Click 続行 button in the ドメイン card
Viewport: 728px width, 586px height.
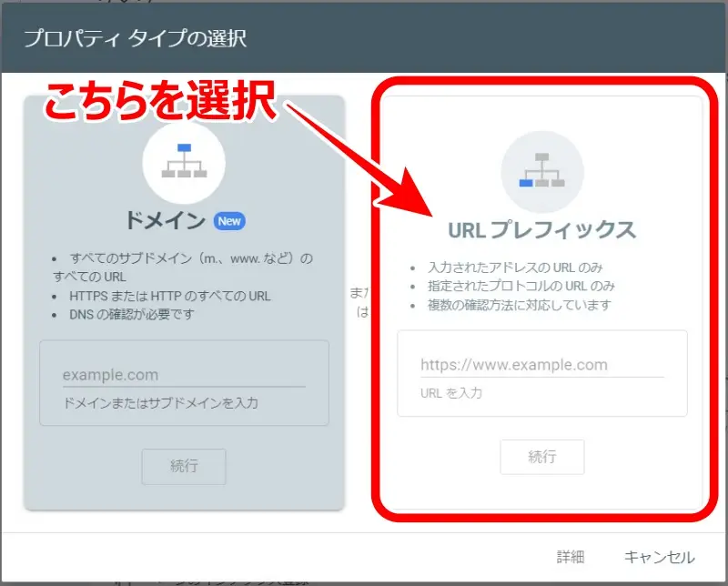184,466
